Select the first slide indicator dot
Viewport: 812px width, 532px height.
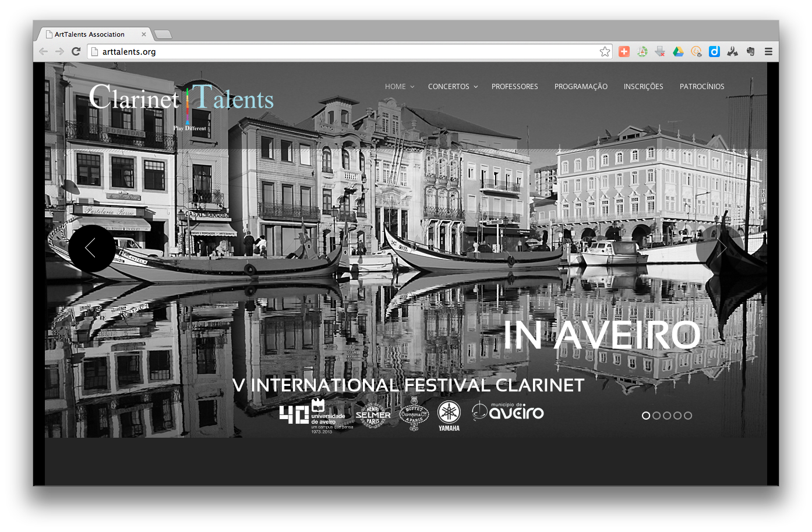coord(646,416)
